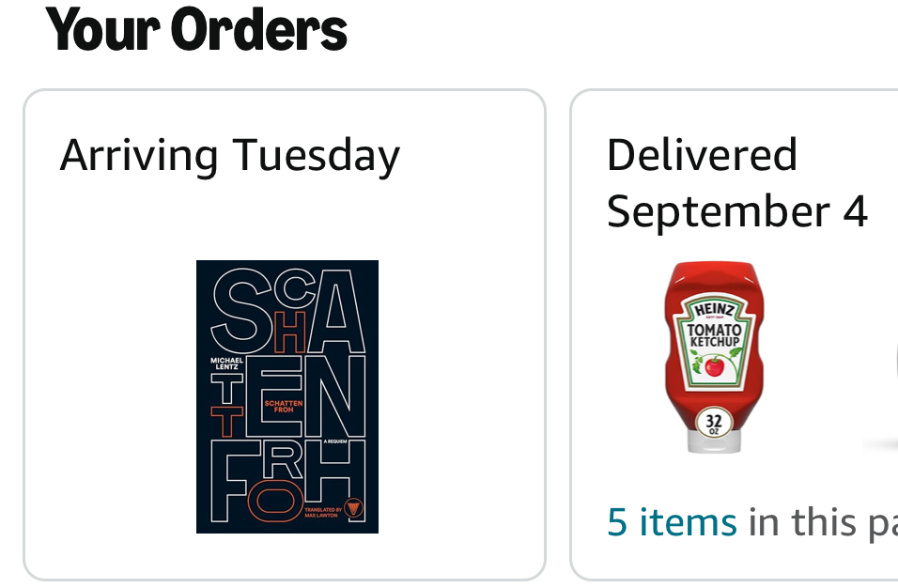Click the publisher logo on the book cover
This screenshot has height=588, width=898.
[x=354, y=507]
